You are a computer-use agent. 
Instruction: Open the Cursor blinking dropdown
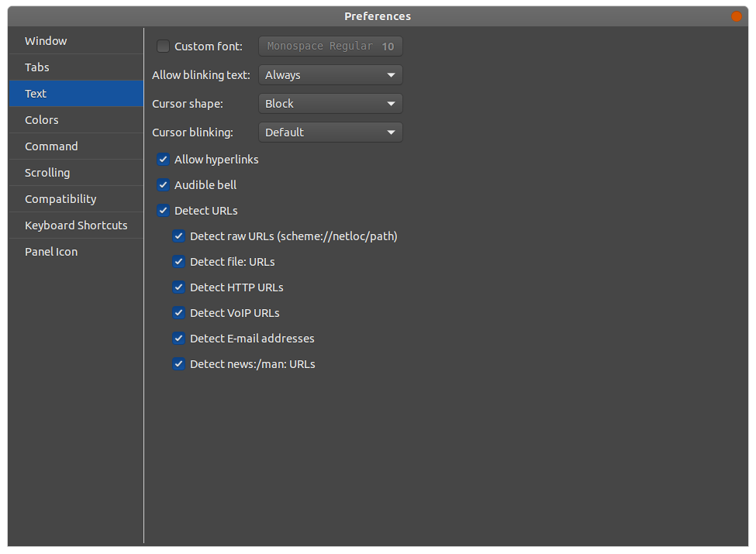(330, 132)
